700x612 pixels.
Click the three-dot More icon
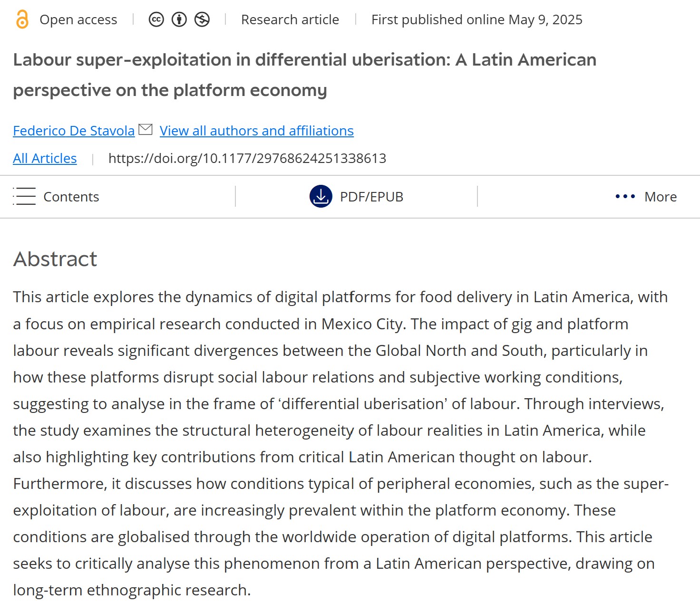click(625, 196)
